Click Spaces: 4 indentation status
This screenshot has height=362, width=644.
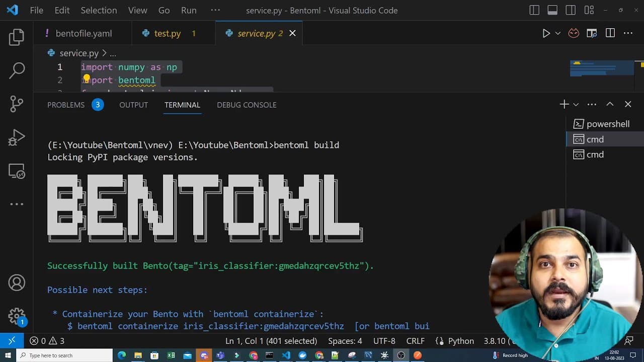tap(345, 341)
